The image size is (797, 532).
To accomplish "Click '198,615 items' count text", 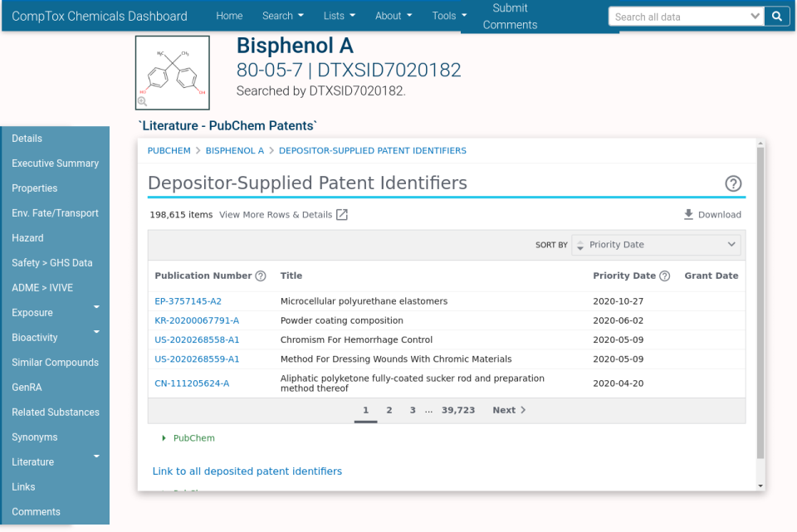I will (181, 214).
